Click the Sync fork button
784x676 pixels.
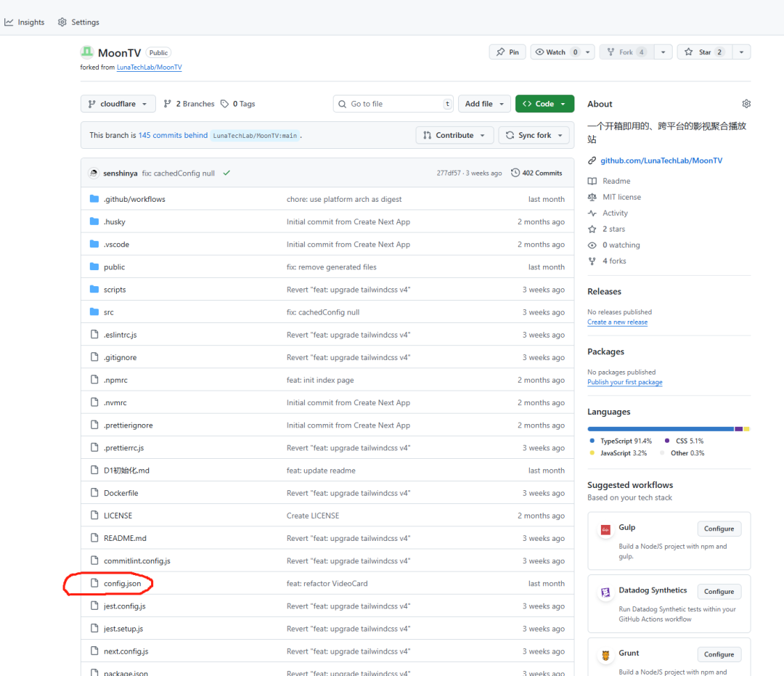534,136
